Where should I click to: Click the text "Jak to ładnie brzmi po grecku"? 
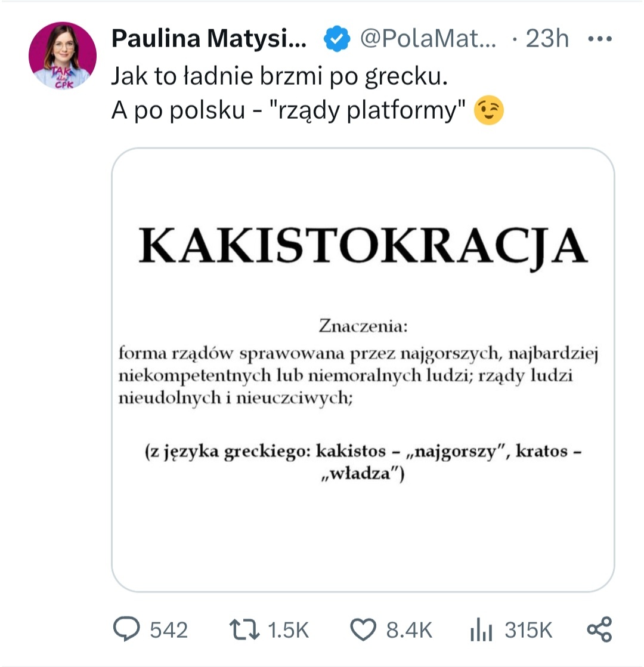tap(279, 78)
